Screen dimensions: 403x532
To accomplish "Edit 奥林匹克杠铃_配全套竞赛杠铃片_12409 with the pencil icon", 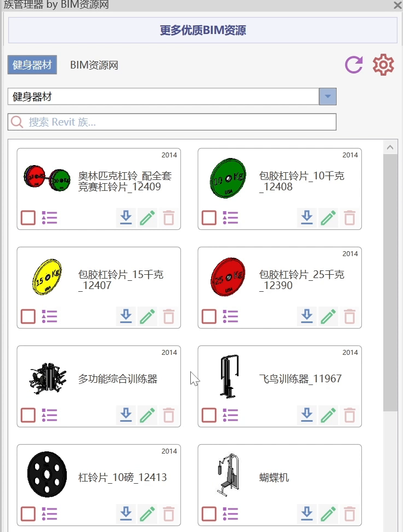I will [147, 218].
